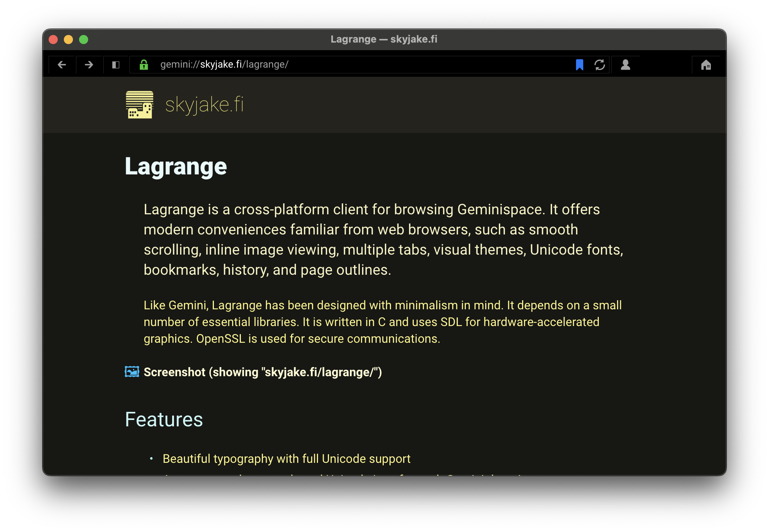Click the window title "Lagrange — skyjake.fi"
Image resolution: width=769 pixels, height=532 pixels.
click(x=384, y=39)
